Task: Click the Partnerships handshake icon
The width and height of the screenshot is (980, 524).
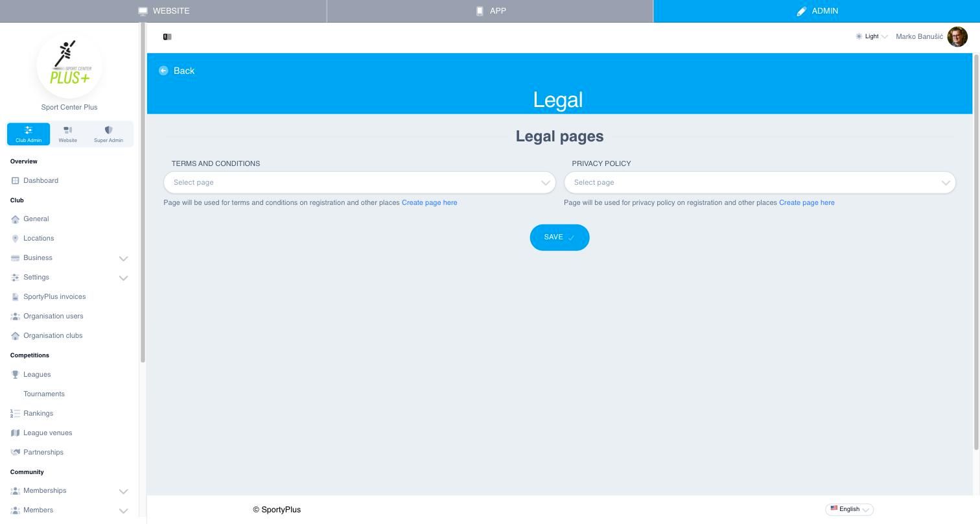Action: point(16,453)
